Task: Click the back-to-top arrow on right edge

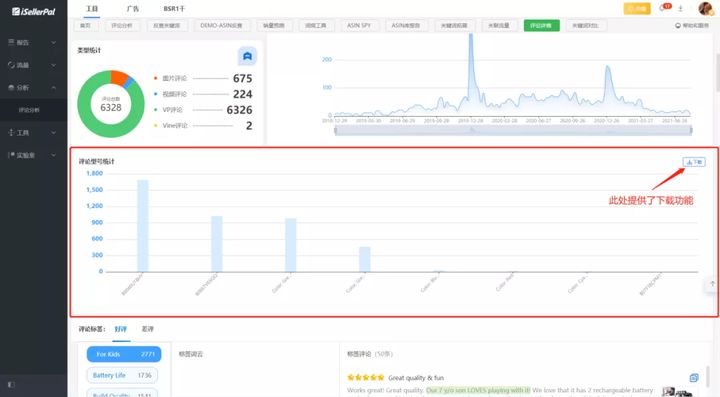Action: click(x=712, y=284)
